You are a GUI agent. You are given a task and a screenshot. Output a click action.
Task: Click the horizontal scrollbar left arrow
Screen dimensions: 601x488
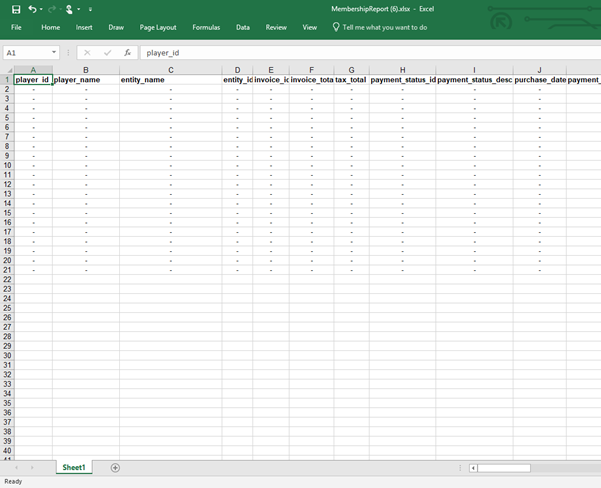click(x=474, y=467)
